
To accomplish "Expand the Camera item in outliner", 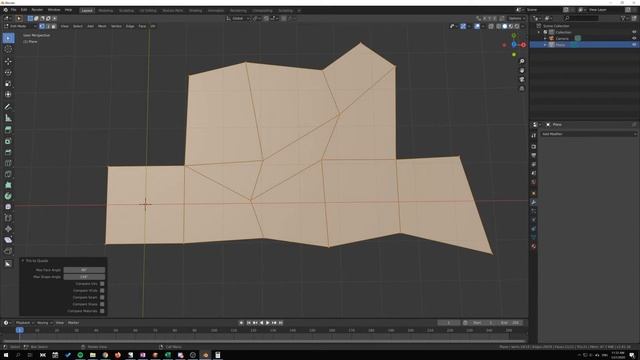I will click(545, 38).
